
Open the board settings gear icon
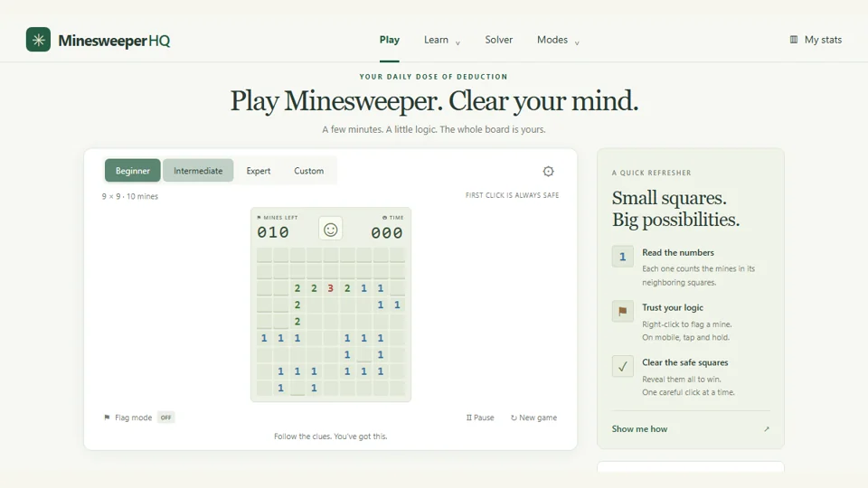(x=548, y=172)
